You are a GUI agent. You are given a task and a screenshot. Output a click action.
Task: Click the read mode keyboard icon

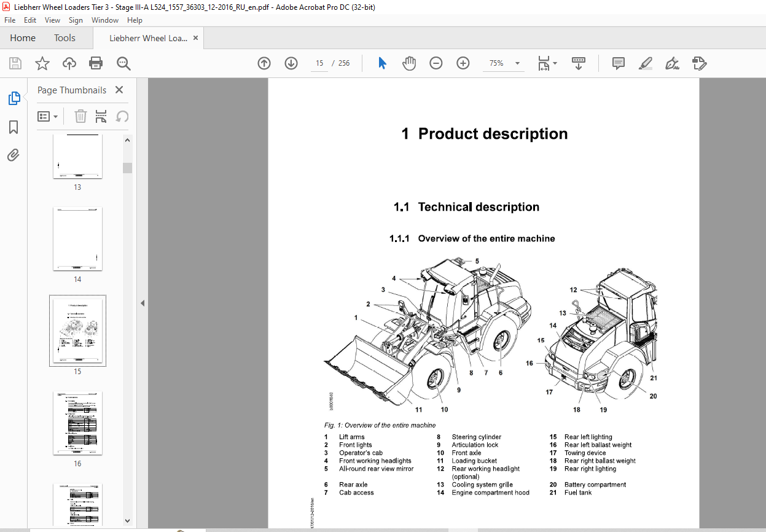click(x=579, y=63)
